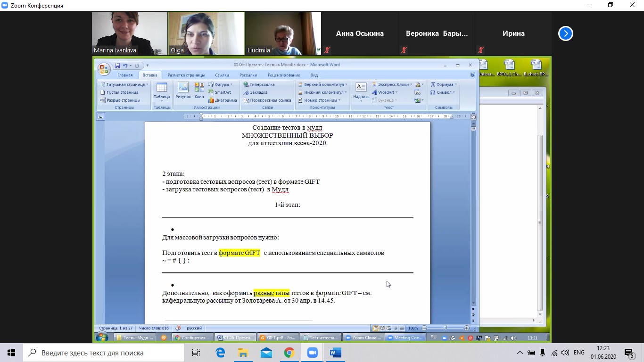Click Число слов: 816 in status bar
This screenshot has height=362, width=644.
(x=154, y=328)
